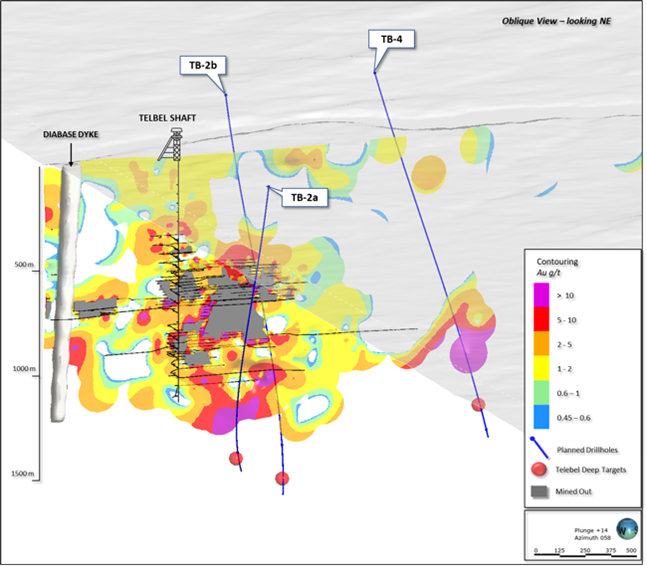The height and width of the screenshot is (566, 647).
Task: Click the Au g/t legend subtitle
Action: [x=548, y=273]
